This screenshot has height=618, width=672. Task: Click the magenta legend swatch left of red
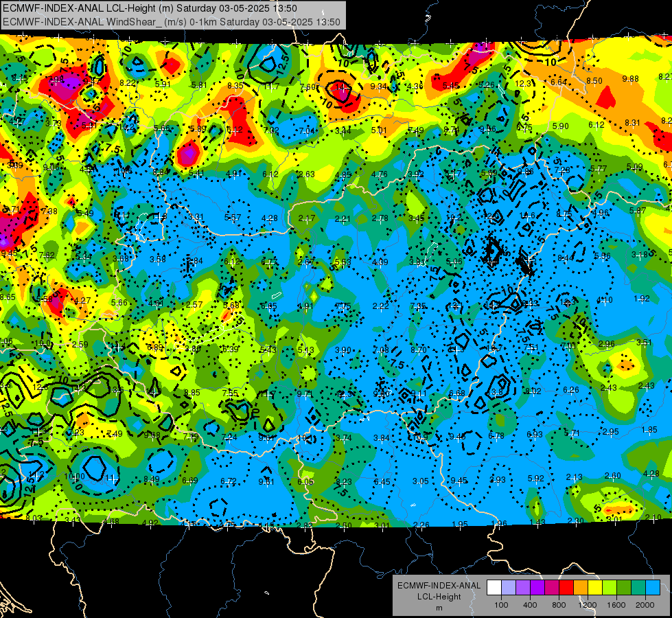pyautogui.click(x=552, y=588)
